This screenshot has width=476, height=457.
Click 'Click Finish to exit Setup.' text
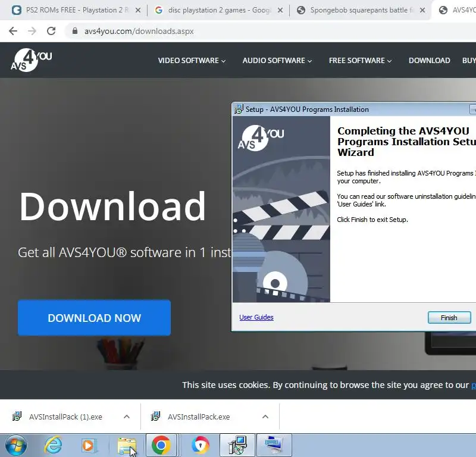pos(372,220)
